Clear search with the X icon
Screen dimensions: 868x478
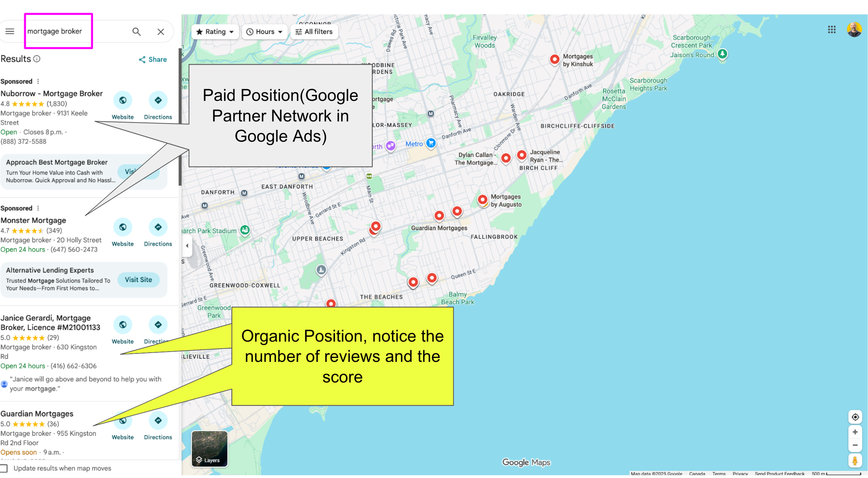tap(161, 32)
